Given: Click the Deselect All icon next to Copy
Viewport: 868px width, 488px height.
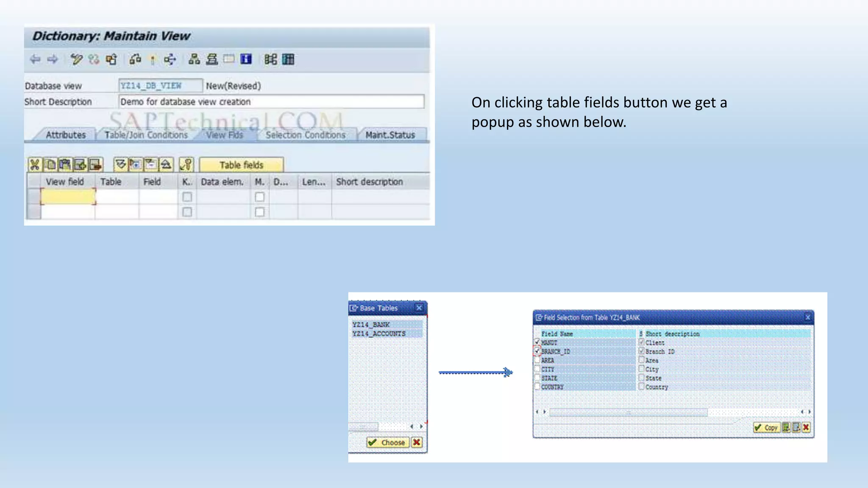Looking at the screenshot, I should click(x=796, y=427).
